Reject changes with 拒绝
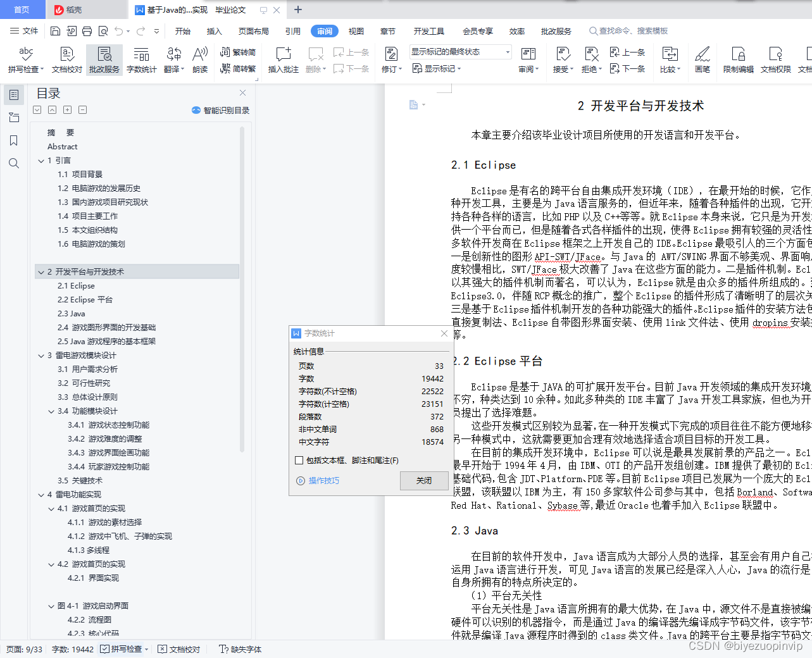 pyautogui.click(x=592, y=60)
